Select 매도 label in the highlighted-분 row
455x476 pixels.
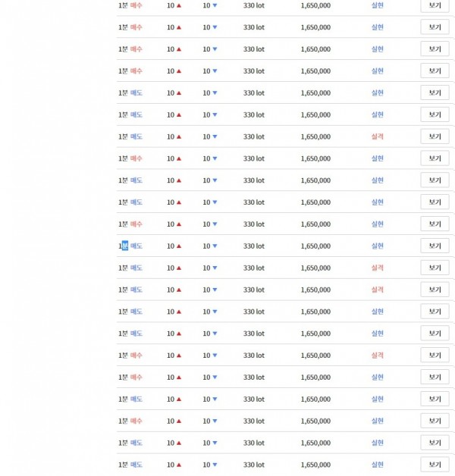[x=136, y=246]
